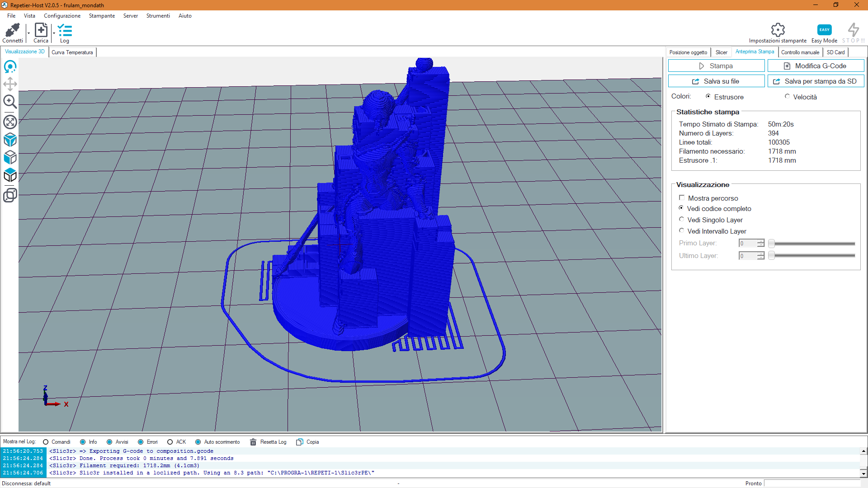Toggle Easy Mode icon
This screenshot has width=868, height=488.
824,30
